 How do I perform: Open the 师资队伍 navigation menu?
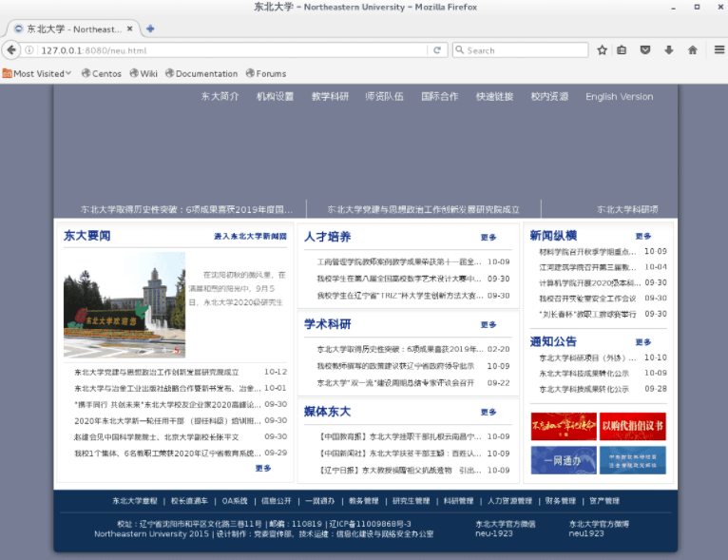pyautogui.click(x=384, y=97)
